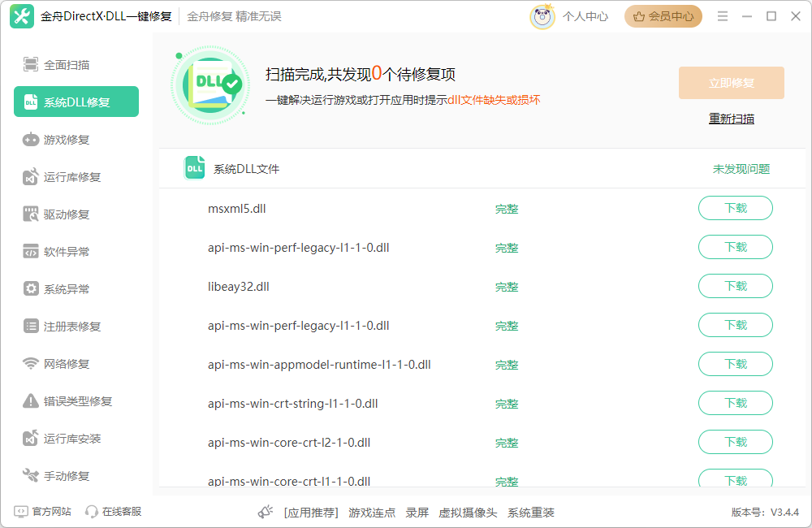This screenshot has height=528, width=812.
Task: Click the orange Repair Now button
Action: coord(731,83)
